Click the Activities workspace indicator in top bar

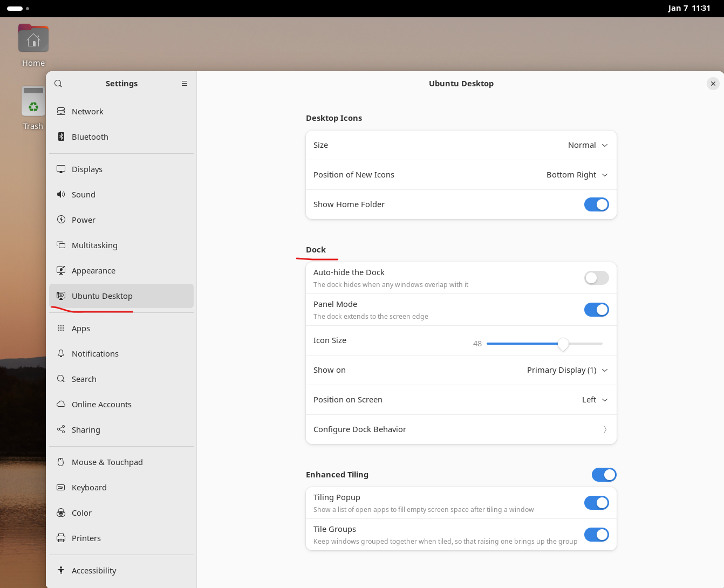tap(18, 9)
